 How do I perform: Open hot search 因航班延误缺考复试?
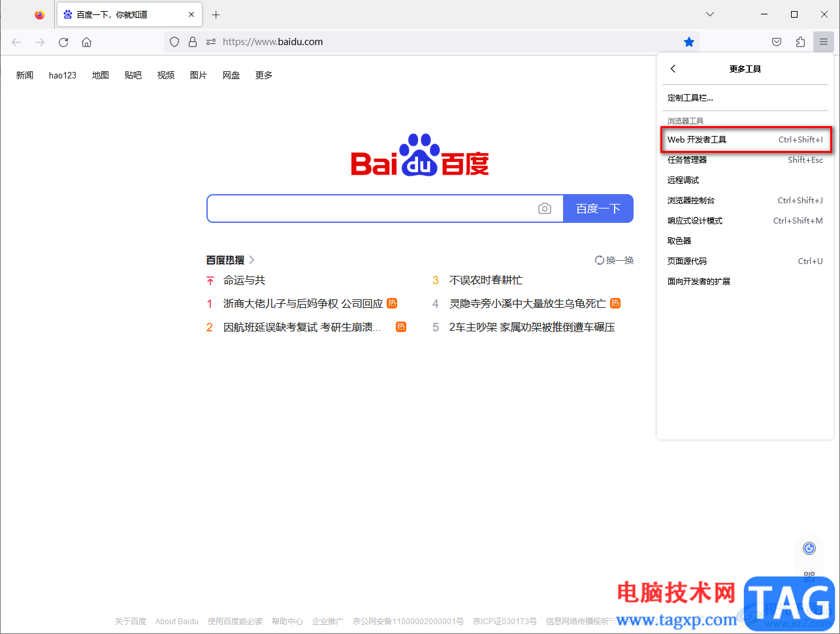pyautogui.click(x=302, y=327)
